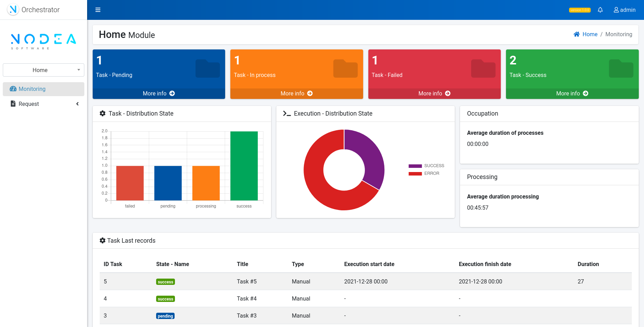Click gear icon of Task - Distribution State
Viewport: 644px width, 327px height.
coord(102,113)
